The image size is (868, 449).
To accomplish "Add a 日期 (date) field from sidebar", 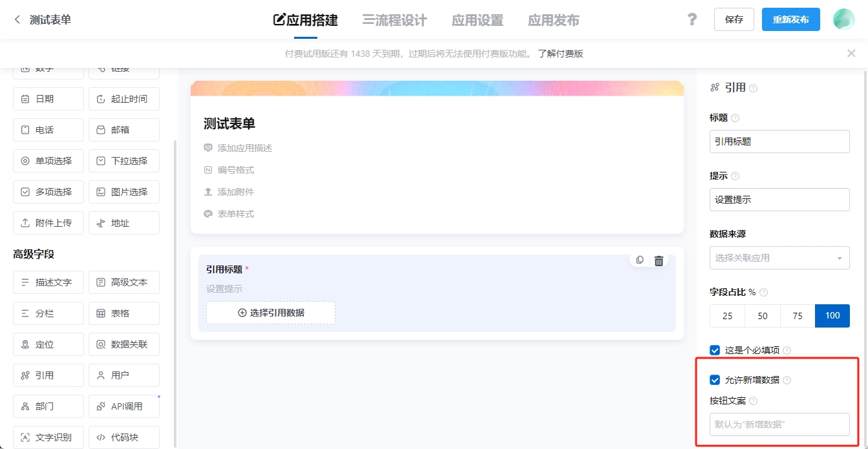I will pyautogui.click(x=48, y=98).
